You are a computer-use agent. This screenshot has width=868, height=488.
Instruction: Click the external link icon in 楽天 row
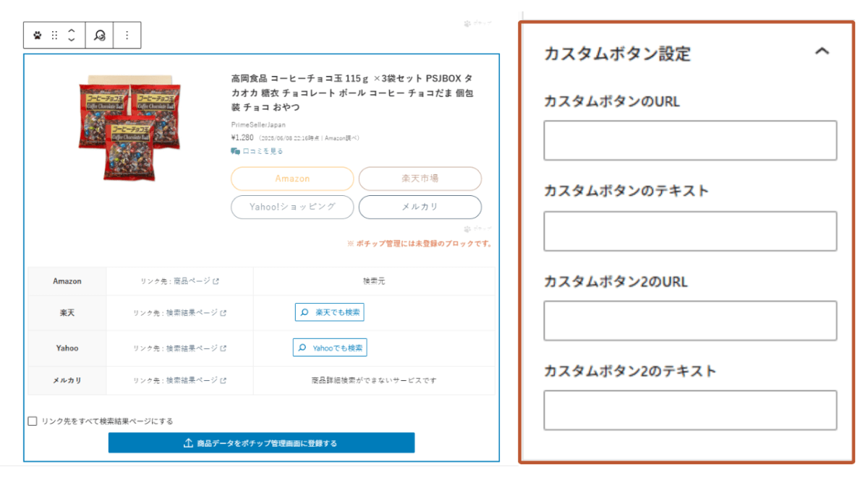[x=223, y=313]
